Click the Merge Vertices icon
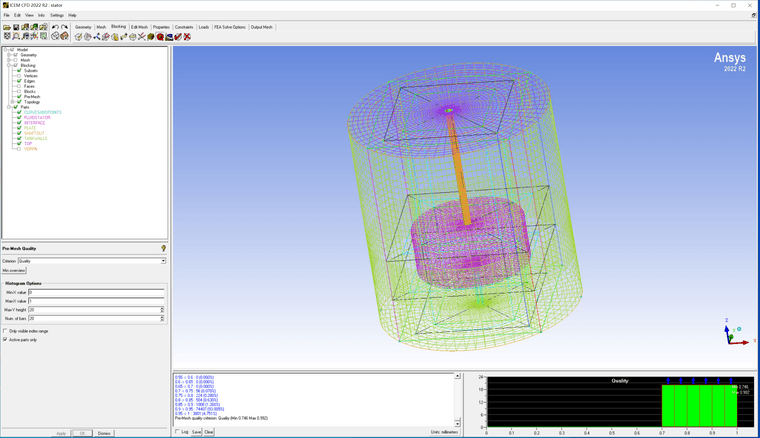This screenshot has width=760, height=438. pyautogui.click(x=97, y=36)
